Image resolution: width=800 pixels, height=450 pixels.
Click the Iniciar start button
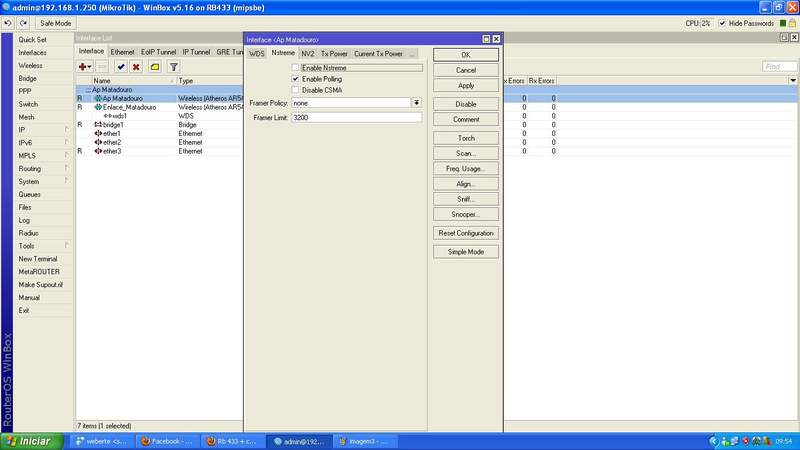pos(32,441)
